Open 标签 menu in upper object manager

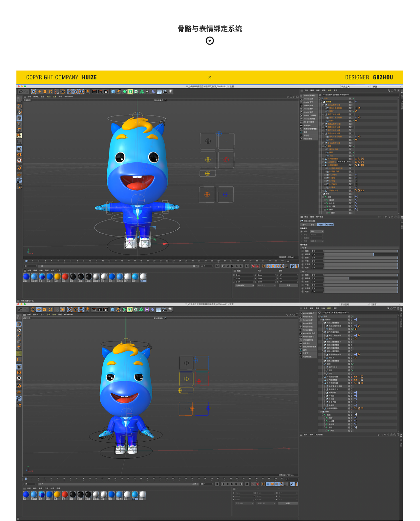[330, 91]
